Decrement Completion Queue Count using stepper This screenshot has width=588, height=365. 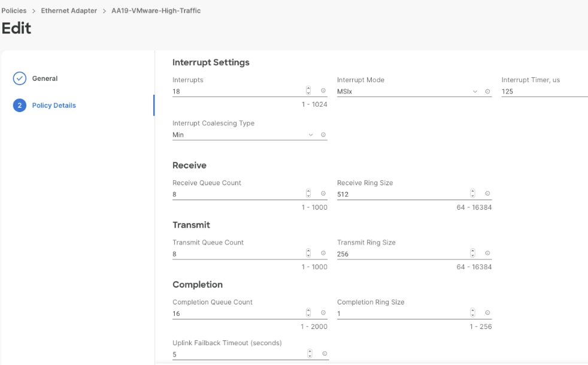pos(308,315)
